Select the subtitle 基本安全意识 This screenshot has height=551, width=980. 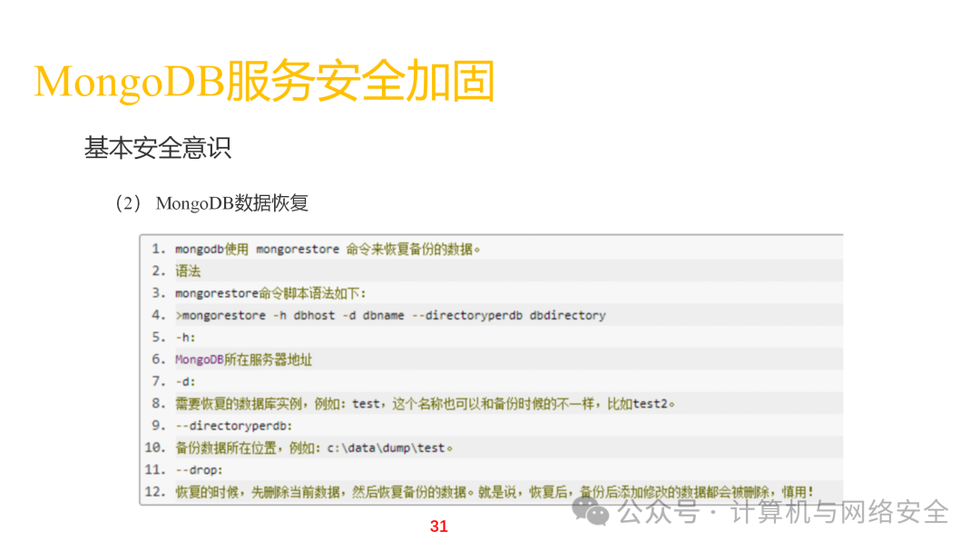point(158,148)
